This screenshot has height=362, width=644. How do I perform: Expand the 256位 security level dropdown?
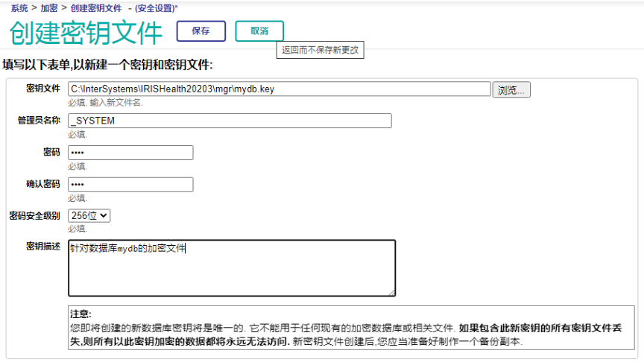click(x=89, y=215)
